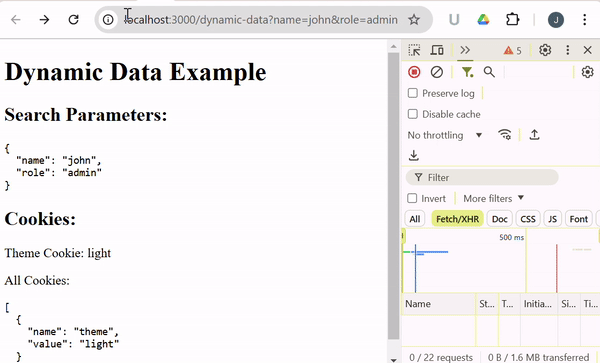Import HAR file with upload icon
The image size is (600, 363).
tap(534, 135)
